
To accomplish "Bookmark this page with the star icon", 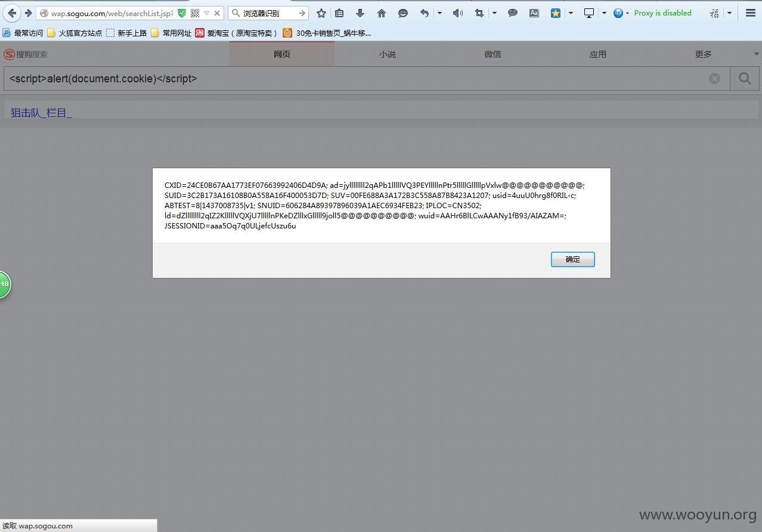I will 321,13.
